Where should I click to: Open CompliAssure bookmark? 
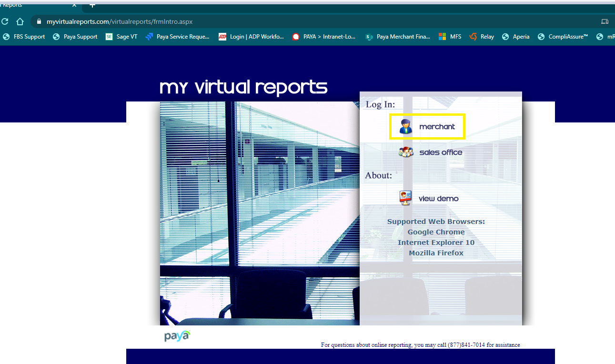tap(563, 37)
